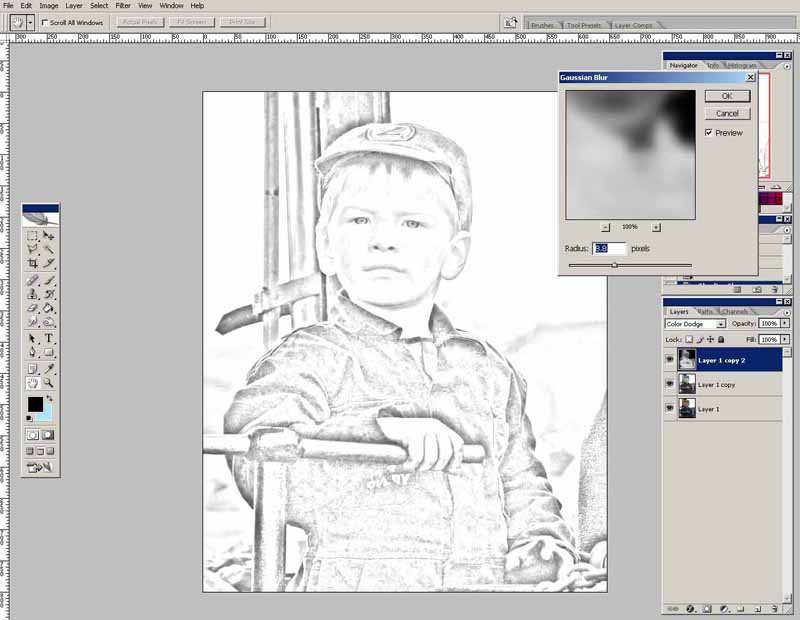
Task: Select the Rectangular Marquee tool
Action: (33, 236)
